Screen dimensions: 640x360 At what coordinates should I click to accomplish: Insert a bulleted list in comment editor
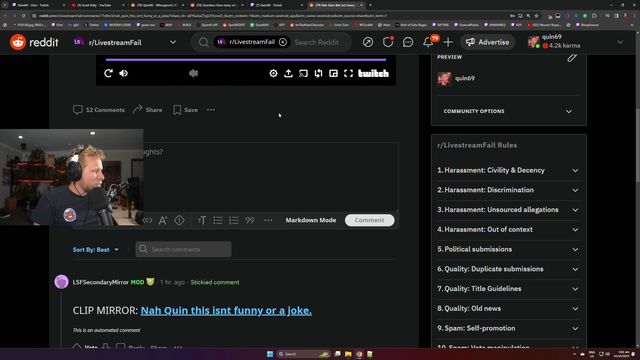218,220
